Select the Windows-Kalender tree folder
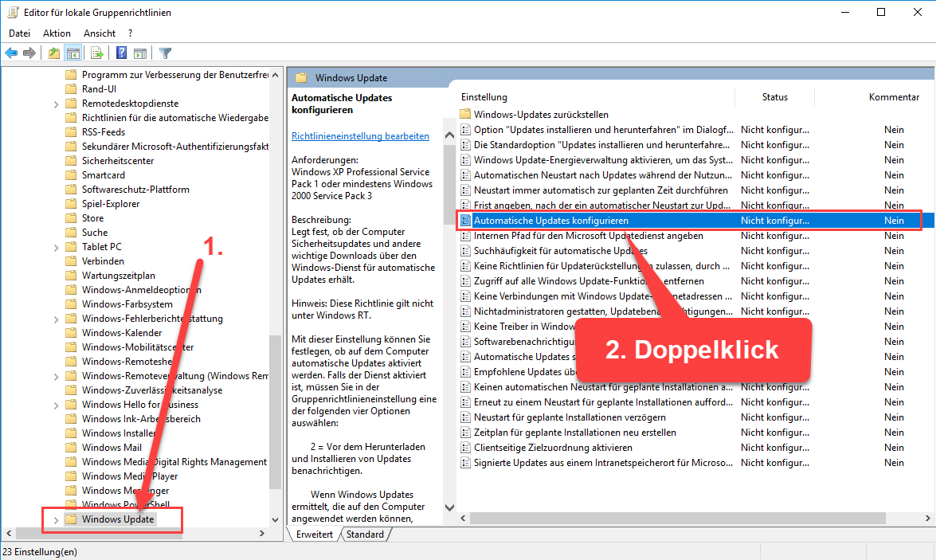This screenshot has width=936, height=560. click(122, 332)
